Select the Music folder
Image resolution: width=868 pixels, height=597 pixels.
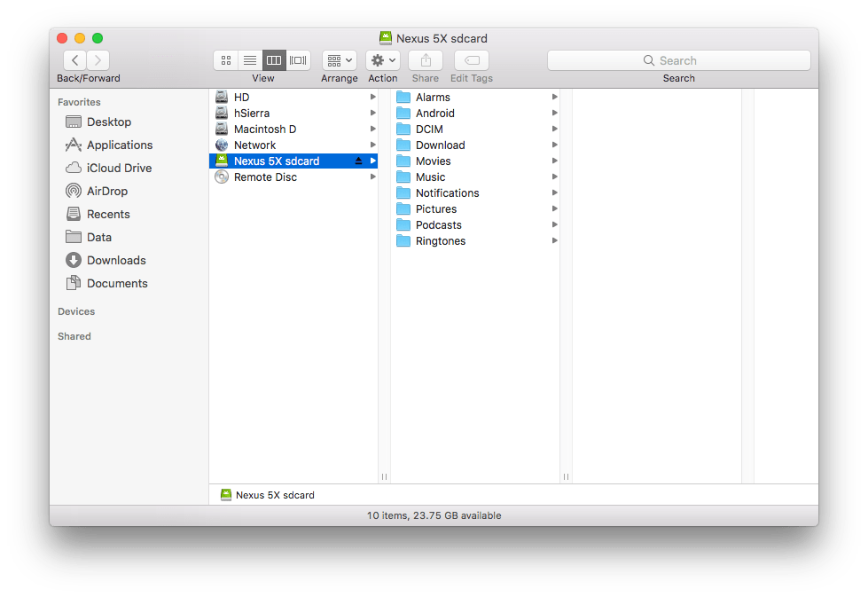[x=475, y=177]
